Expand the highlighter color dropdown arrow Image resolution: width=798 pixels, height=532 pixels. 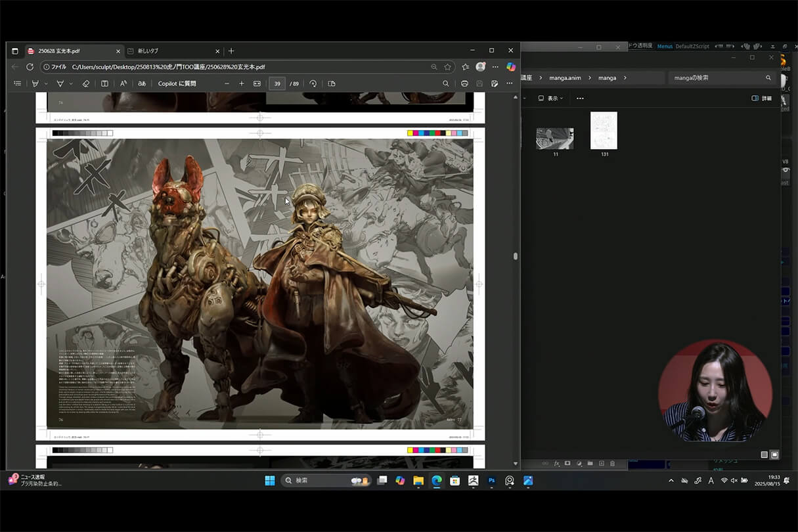(45, 83)
